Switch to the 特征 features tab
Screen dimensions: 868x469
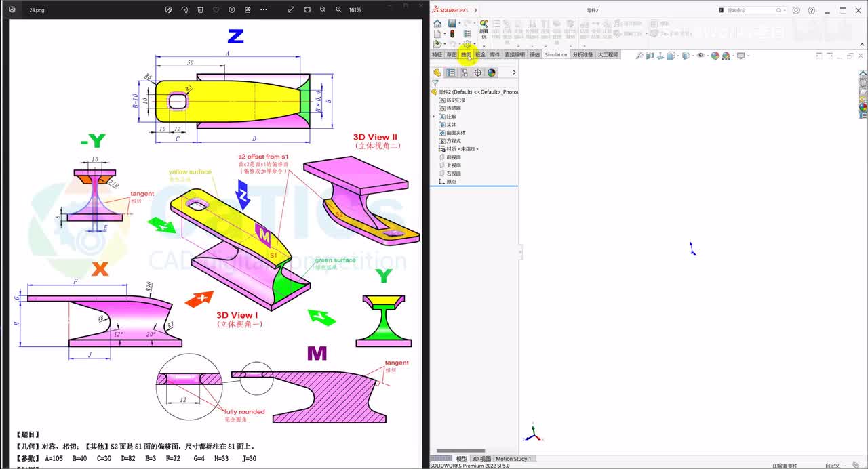pos(437,54)
